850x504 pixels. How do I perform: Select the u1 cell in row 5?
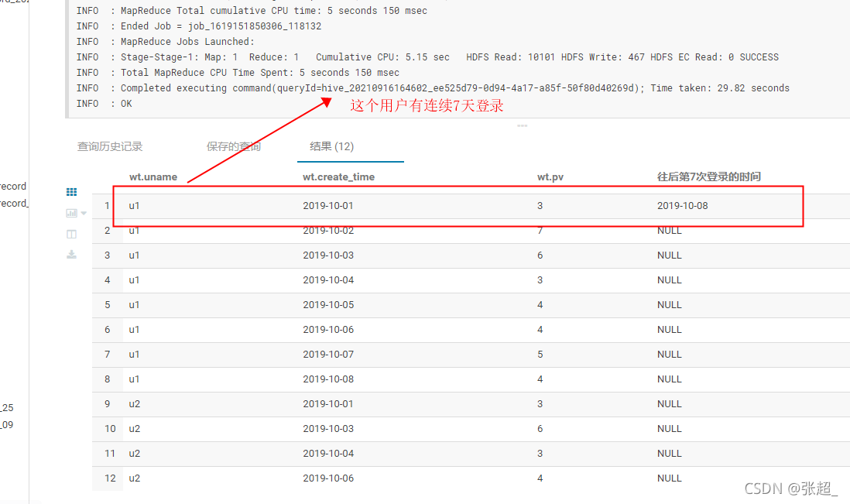coord(134,305)
